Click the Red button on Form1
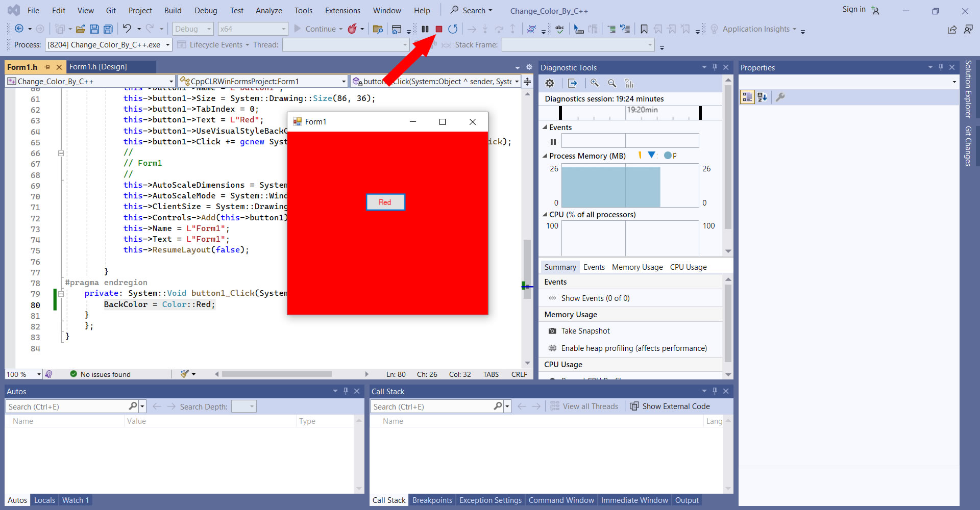 (385, 202)
